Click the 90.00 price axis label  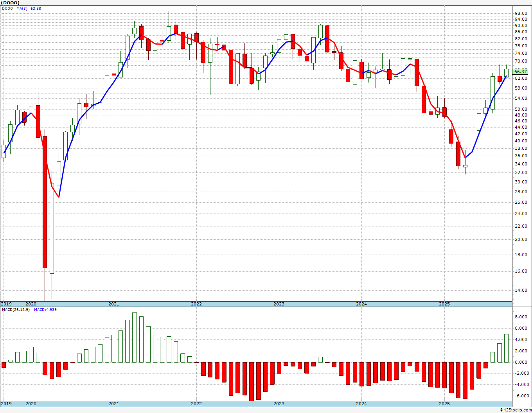tap(521, 26)
